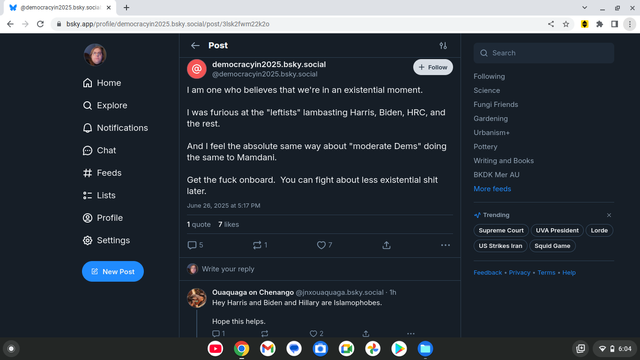
Task: Repost the main post
Action: [x=257, y=245]
